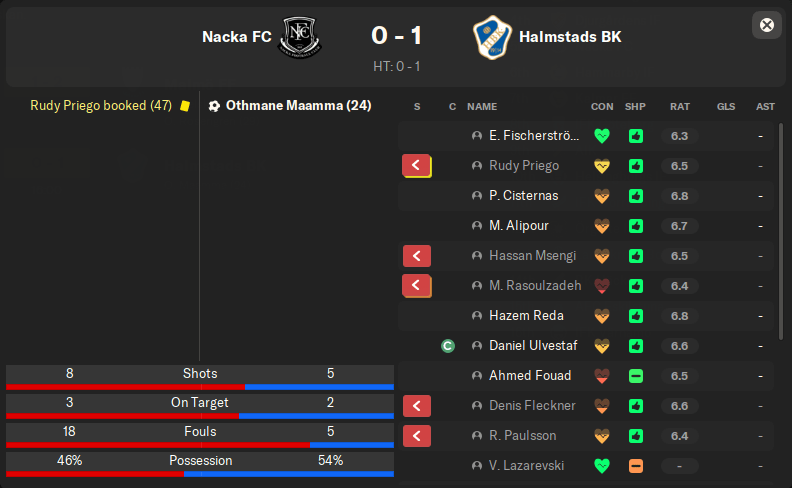This screenshot has width=792, height=488.
Task: Click Ahmed Fouad's match sharpness icon
Action: pyautogui.click(x=635, y=376)
